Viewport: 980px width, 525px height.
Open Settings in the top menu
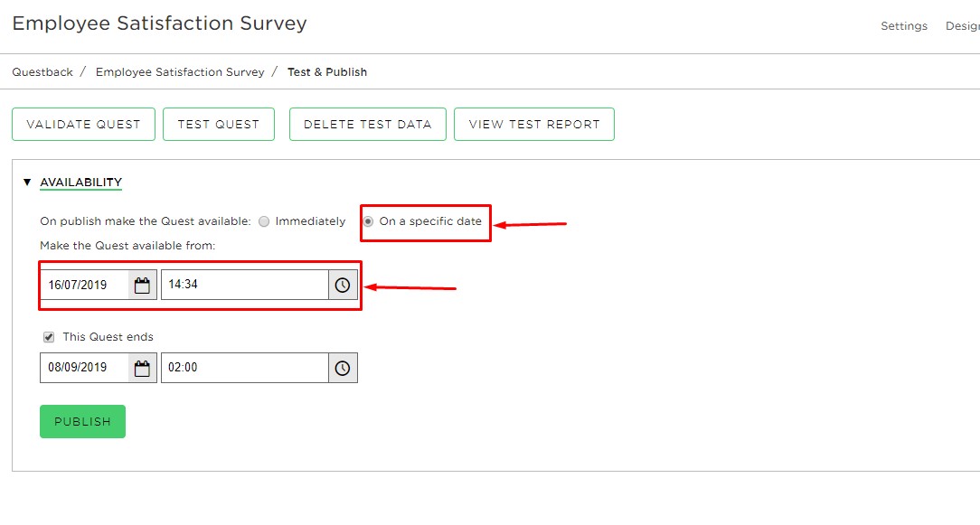pos(904,25)
